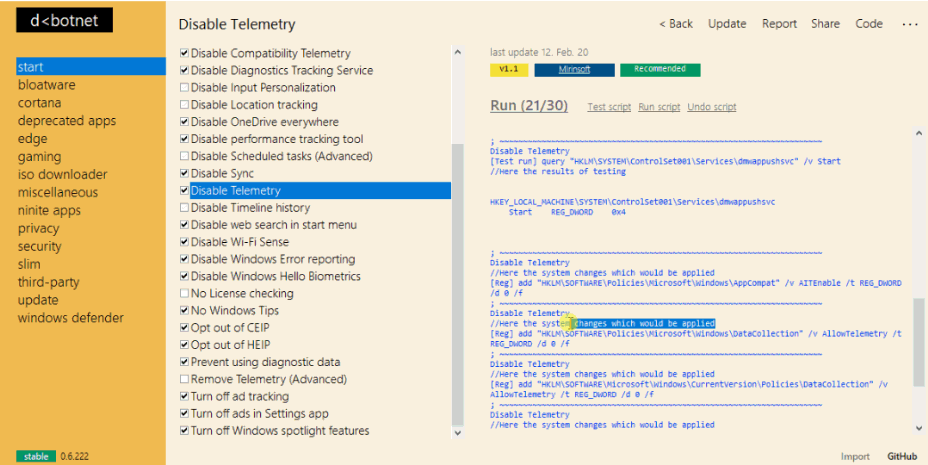Click the d<botnet logo
Image resolution: width=928 pixels, height=465 pixels.
64,21
